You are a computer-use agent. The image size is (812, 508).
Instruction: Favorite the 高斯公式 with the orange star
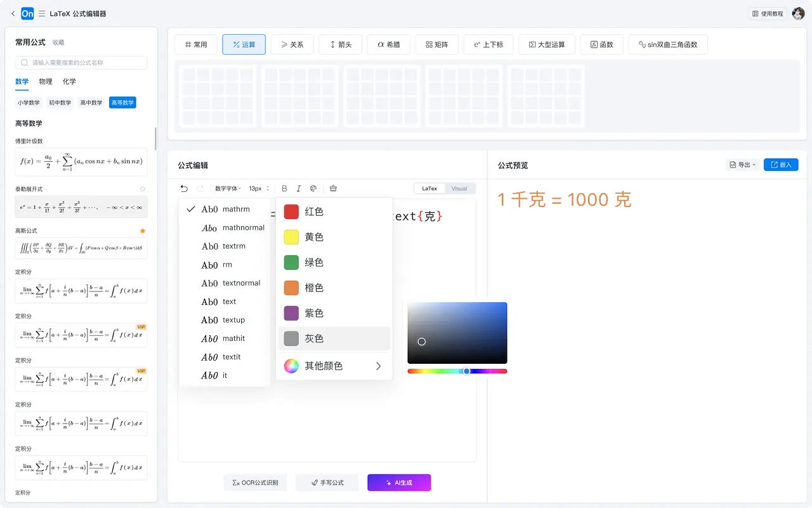143,231
